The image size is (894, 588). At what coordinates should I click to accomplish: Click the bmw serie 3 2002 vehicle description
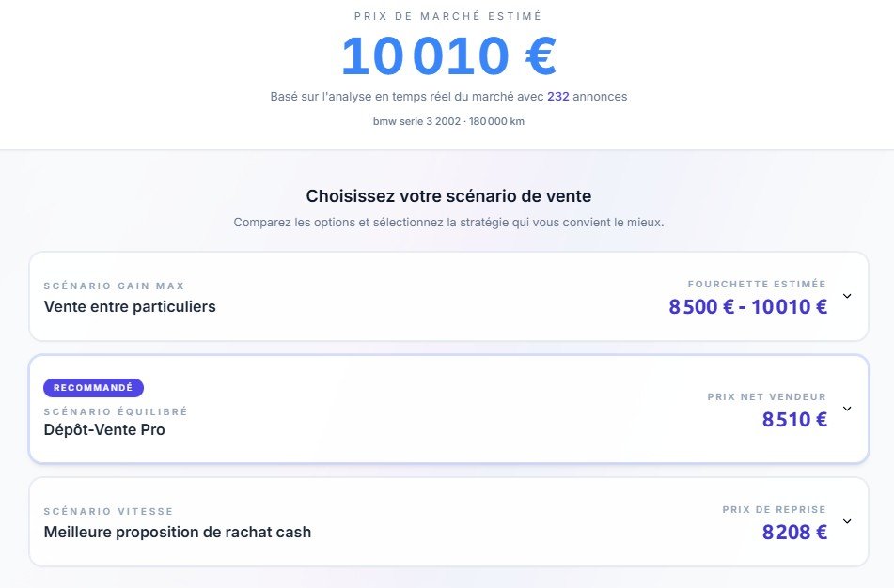(447, 120)
